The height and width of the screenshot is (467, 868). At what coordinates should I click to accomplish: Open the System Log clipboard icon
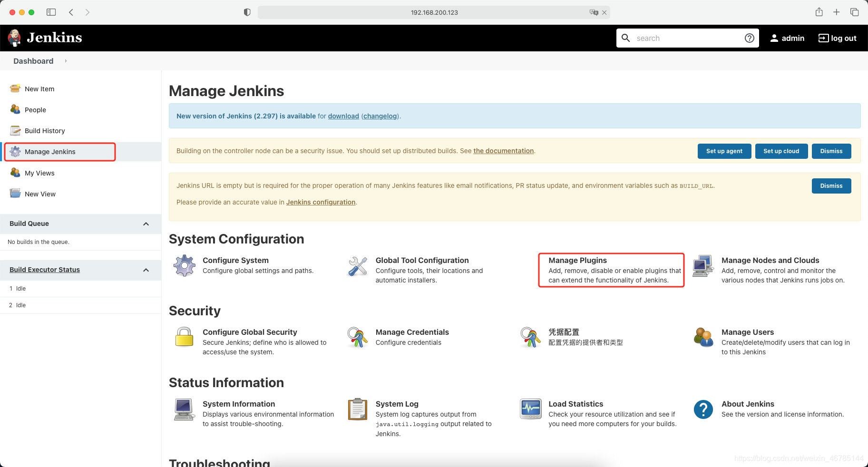(358, 409)
